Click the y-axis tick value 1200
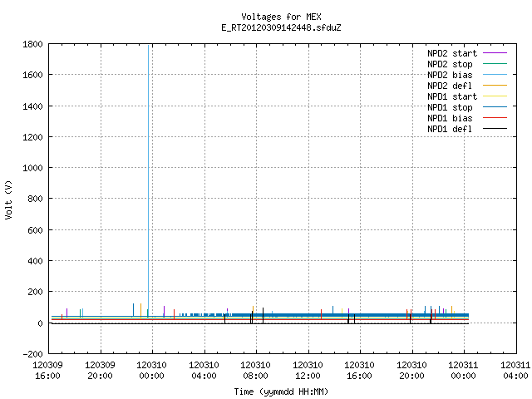The height and width of the screenshot is (399, 532). point(32,137)
